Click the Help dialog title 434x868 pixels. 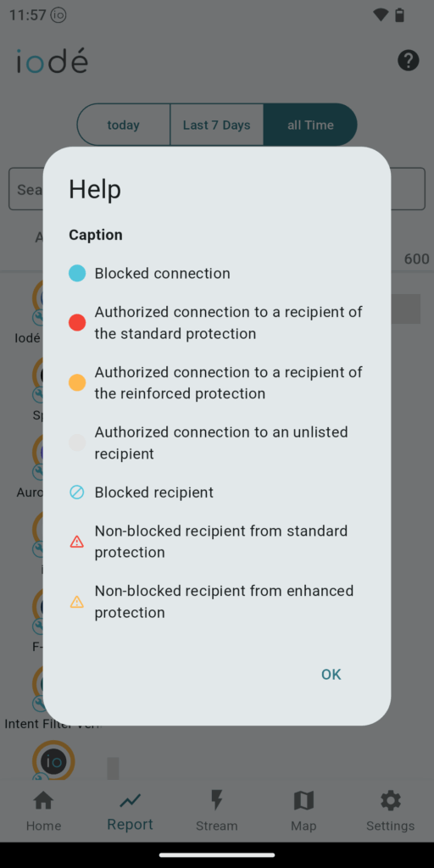[x=95, y=190]
